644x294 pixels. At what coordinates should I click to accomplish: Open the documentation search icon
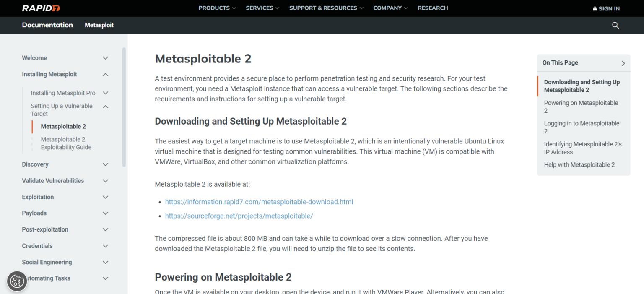click(615, 26)
